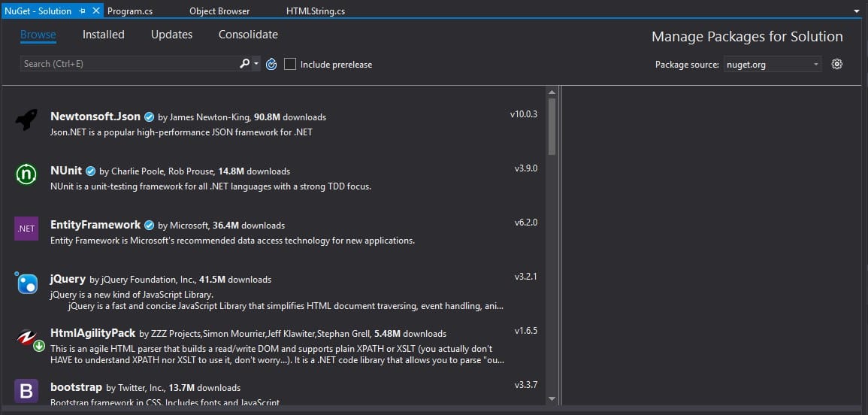Open the Object Browser tab
Image resolution: width=868 pixels, height=415 pixels.
click(219, 11)
